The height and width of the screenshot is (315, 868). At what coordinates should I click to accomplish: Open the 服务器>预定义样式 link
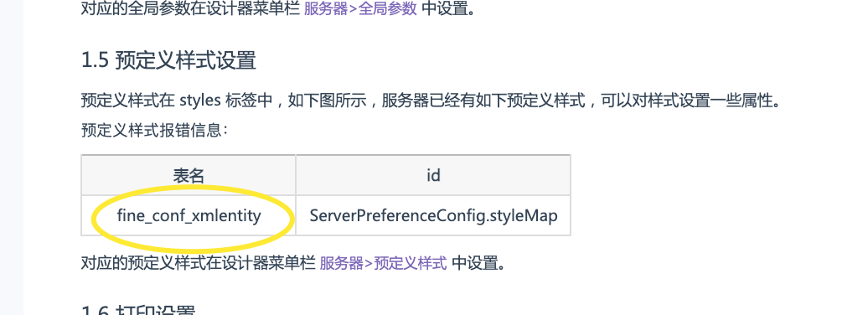click(383, 263)
